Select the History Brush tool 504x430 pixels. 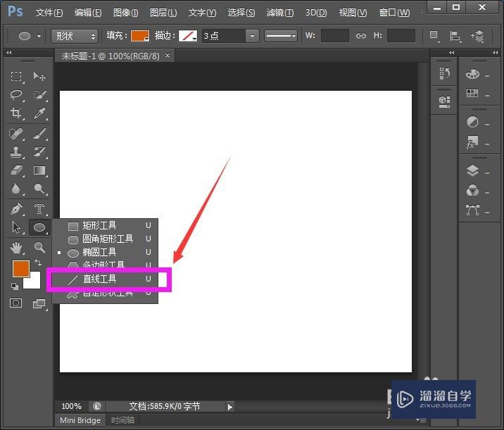click(39, 152)
